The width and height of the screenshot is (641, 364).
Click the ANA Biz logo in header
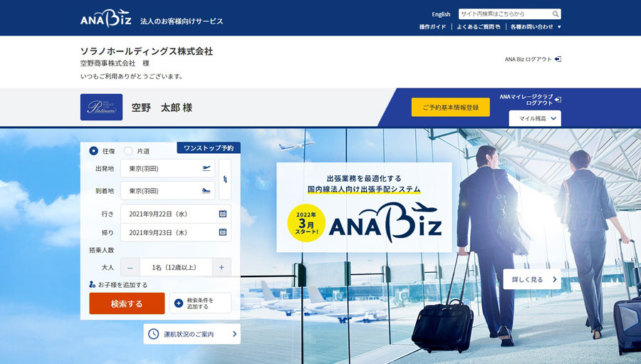pyautogui.click(x=106, y=19)
